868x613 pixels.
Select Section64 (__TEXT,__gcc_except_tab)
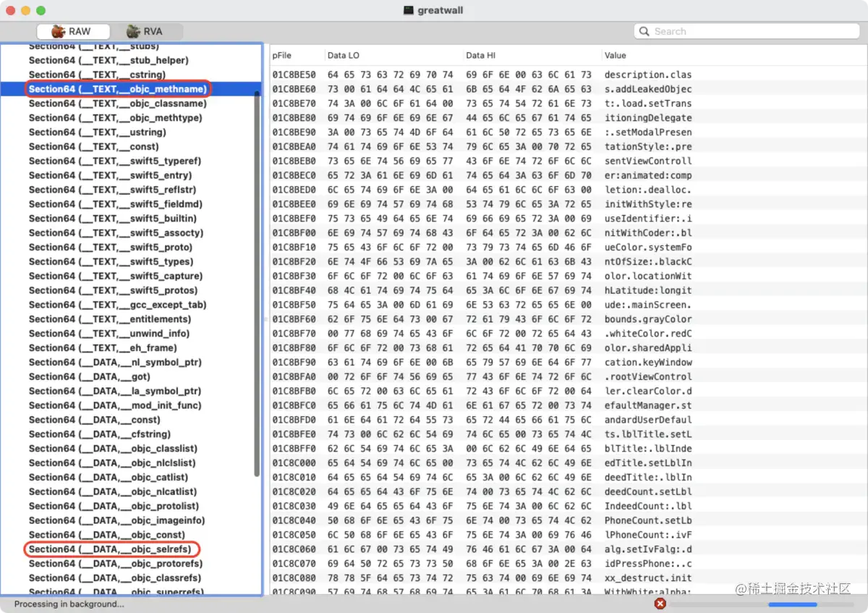click(117, 305)
